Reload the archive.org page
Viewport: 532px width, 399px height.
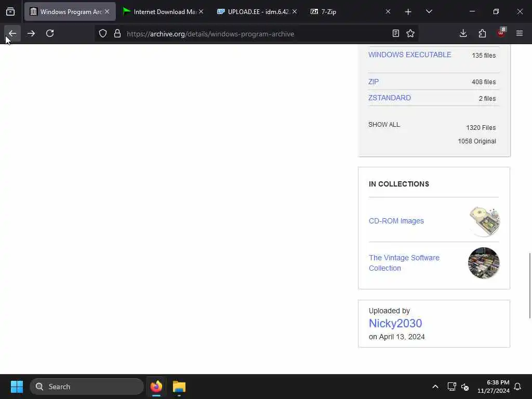click(x=50, y=33)
